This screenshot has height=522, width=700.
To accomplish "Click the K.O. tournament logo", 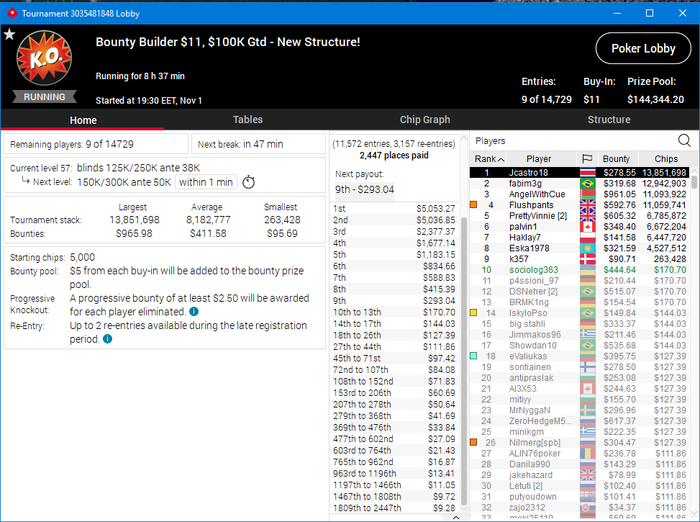I will (44, 58).
